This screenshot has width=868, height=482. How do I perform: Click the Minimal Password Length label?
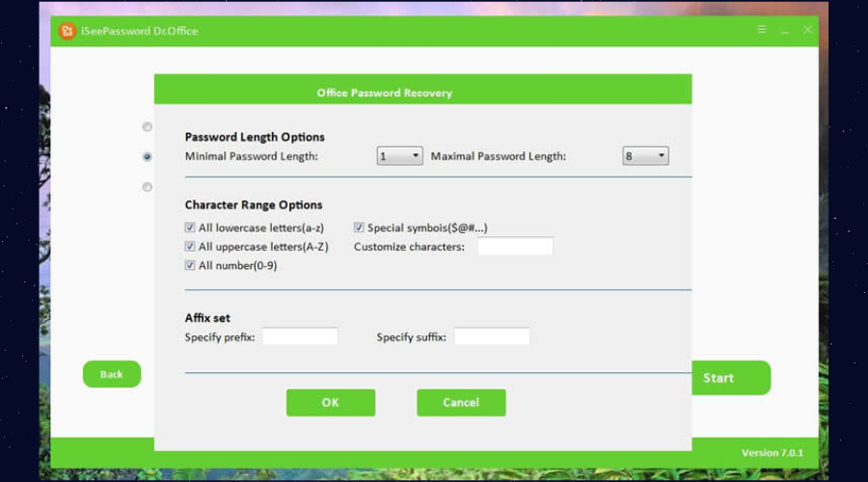252,156
